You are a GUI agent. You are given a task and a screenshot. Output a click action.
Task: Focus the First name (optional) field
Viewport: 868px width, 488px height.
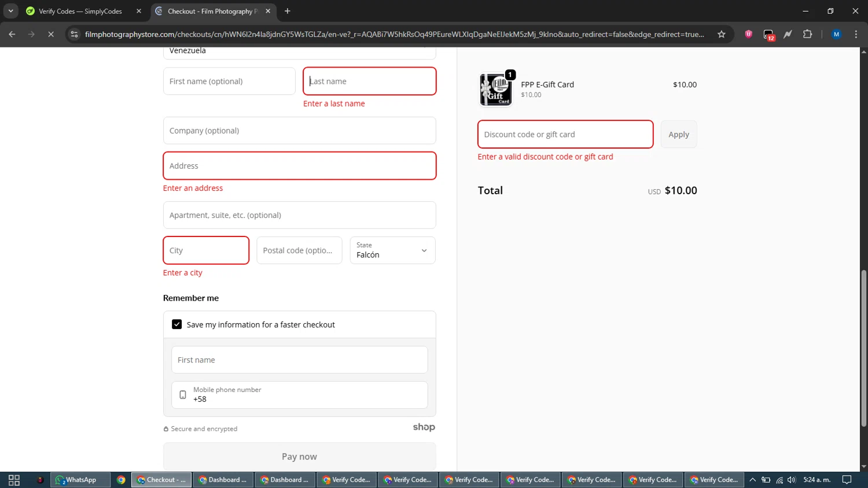click(229, 81)
